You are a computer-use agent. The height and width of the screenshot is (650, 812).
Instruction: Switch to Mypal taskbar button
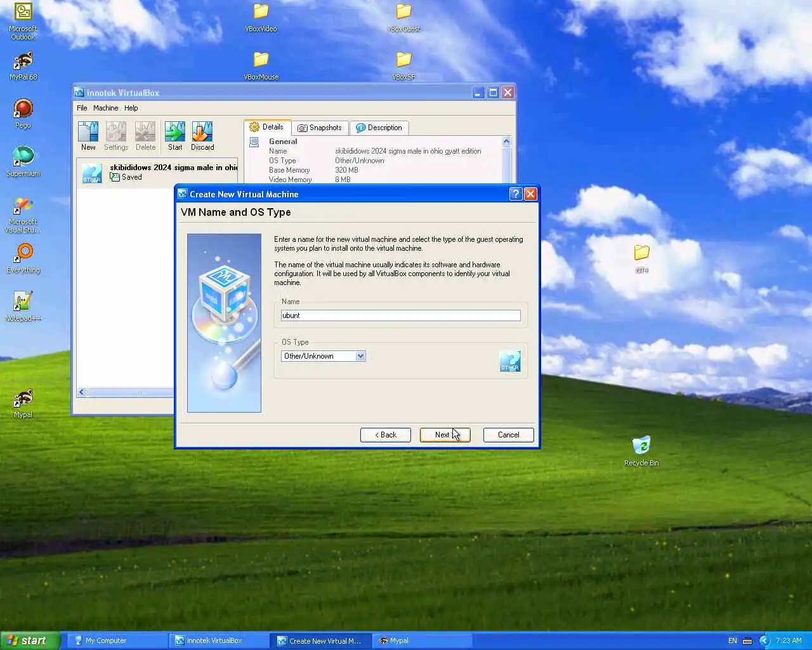click(x=423, y=640)
